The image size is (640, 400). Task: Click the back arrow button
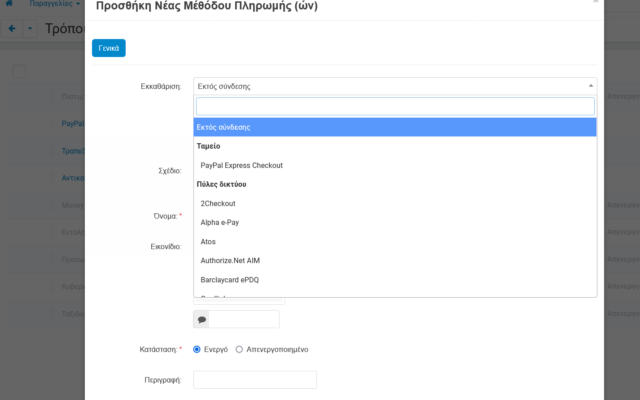(12, 28)
